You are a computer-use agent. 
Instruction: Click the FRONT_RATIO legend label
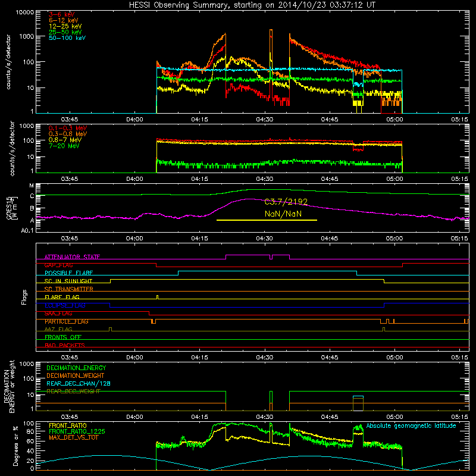click(x=68, y=425)
